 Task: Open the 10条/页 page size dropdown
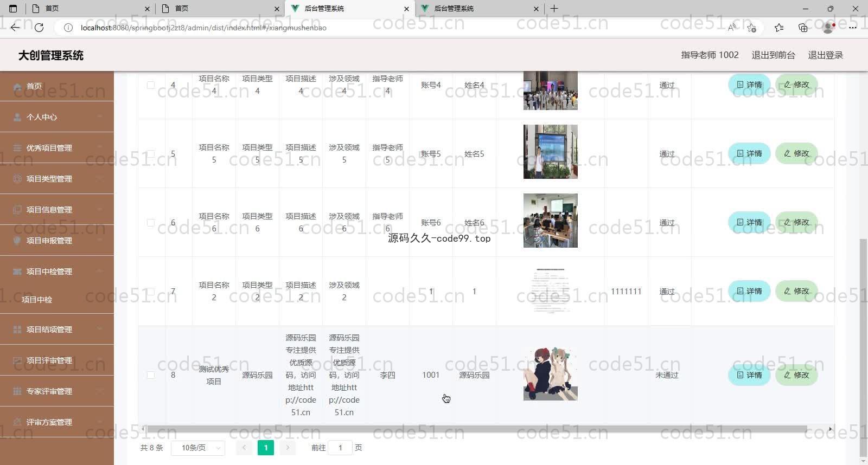point(198,448)
